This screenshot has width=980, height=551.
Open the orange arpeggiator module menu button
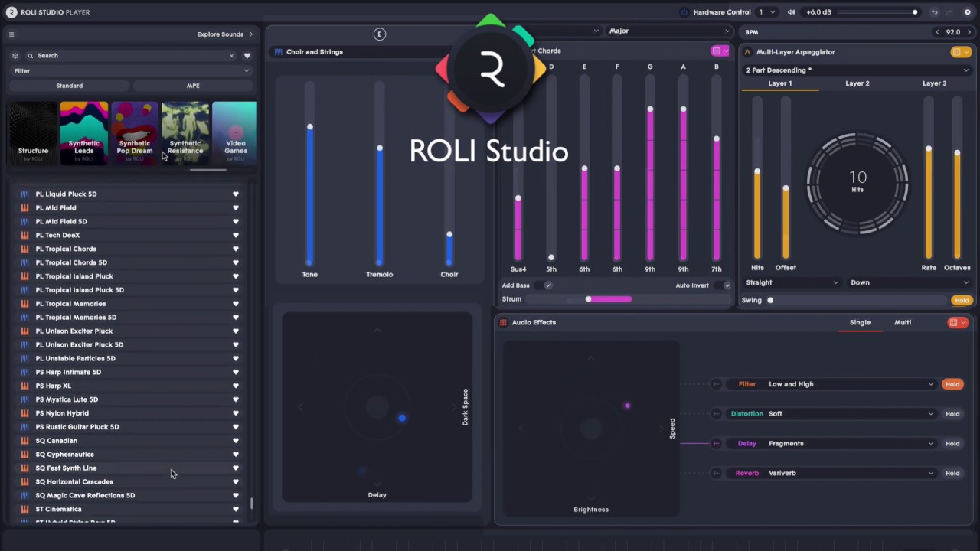(961, 52)
